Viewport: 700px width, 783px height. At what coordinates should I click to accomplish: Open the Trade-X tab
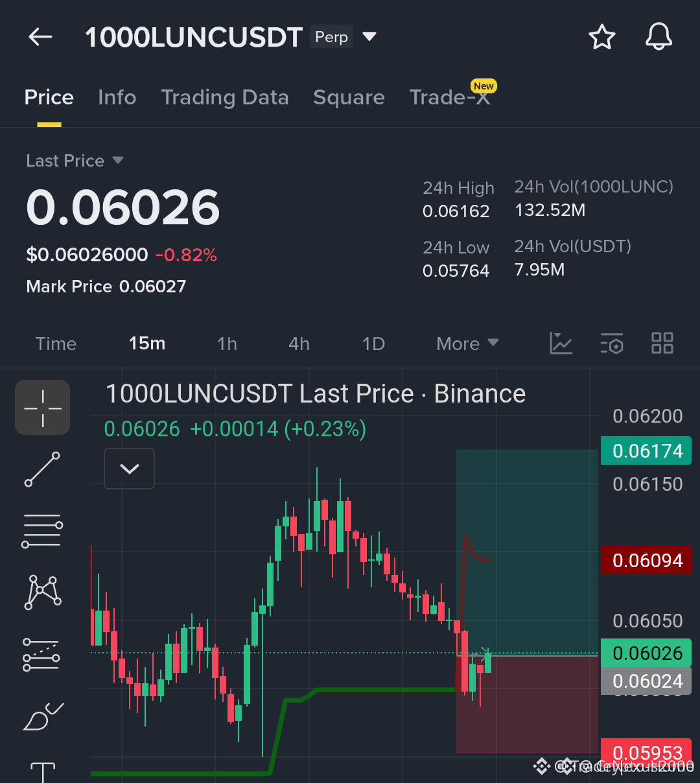coord(450,97)
